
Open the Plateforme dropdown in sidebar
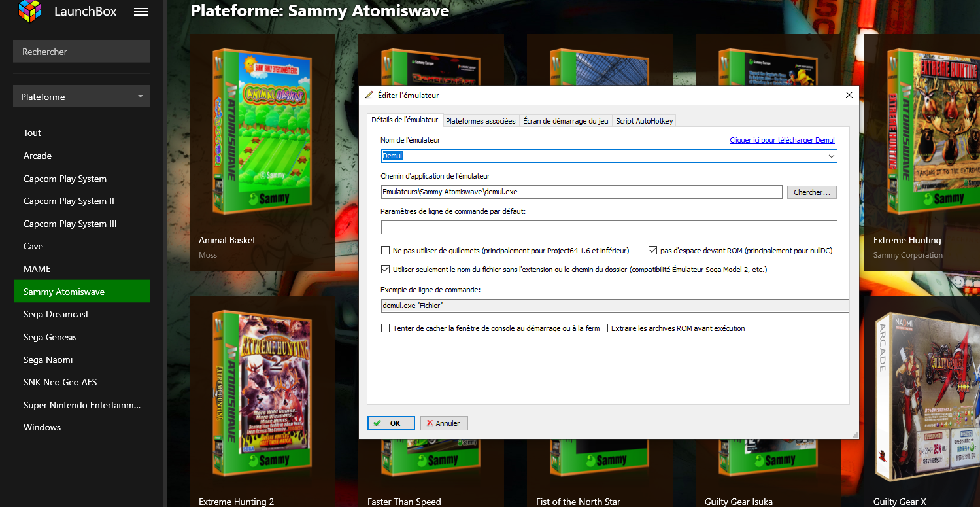pos(82,97)
